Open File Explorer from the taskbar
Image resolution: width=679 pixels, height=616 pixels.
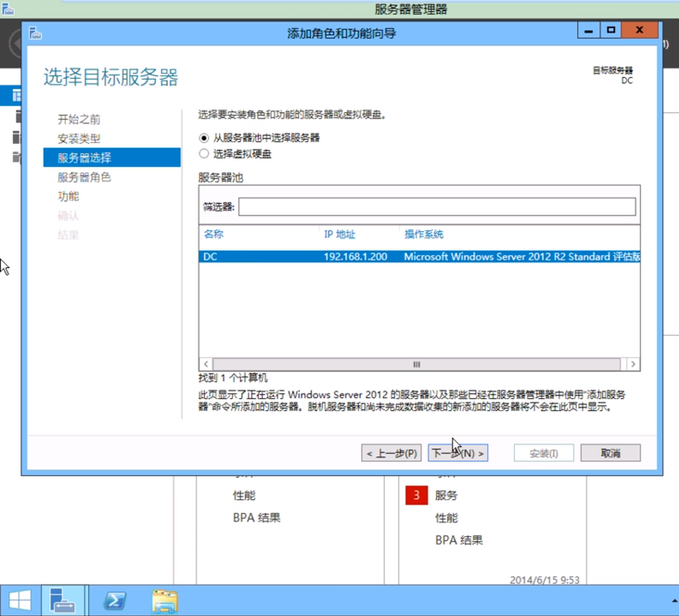164,601
